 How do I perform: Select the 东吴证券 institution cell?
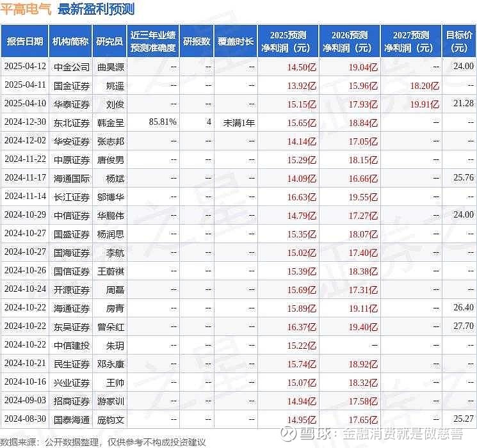(72, 327)
